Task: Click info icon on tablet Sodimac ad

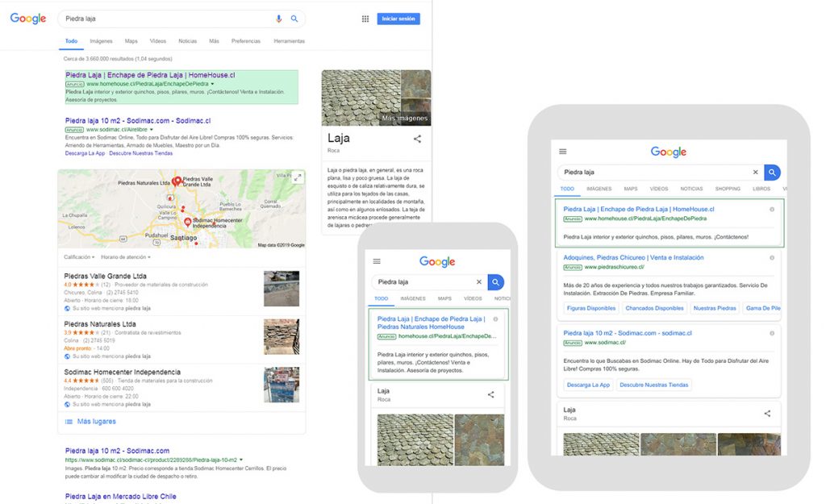Action: tap(772, 333)
